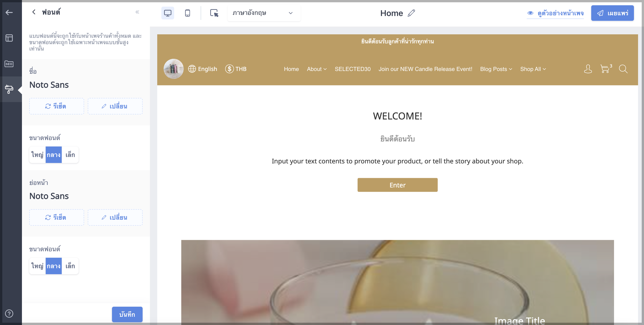Change the title font

click(x=115, y=106)
